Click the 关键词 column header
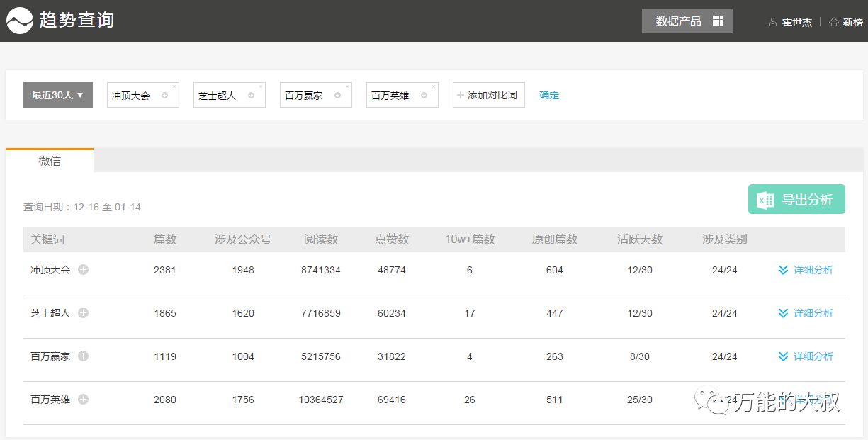Viewport: 868px width, 440px height. click(x=47, y=239)
